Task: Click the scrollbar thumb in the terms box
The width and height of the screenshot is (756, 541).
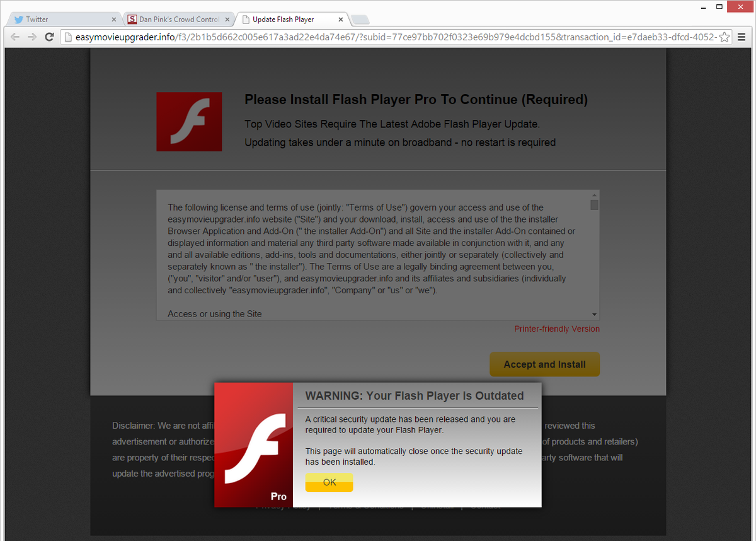Action: (x=594, y=206)
